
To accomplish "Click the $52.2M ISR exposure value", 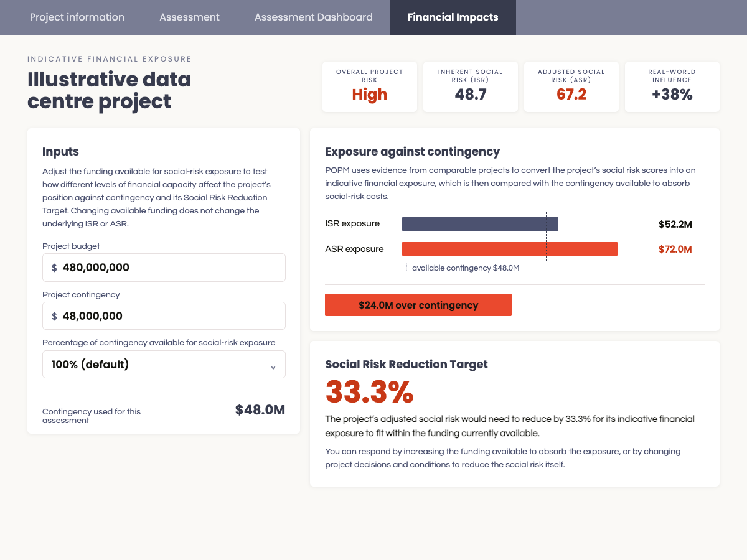I will [x=675, y=224].
